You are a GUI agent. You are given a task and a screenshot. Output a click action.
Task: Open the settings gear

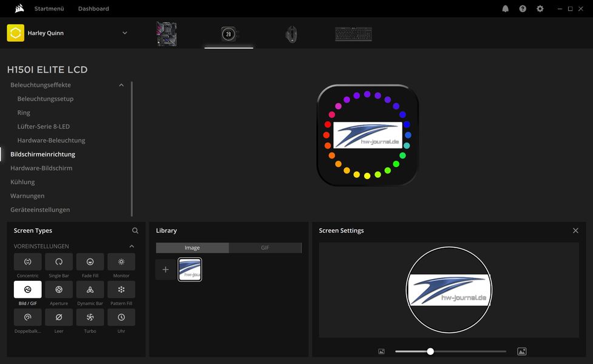coord(540,8)
